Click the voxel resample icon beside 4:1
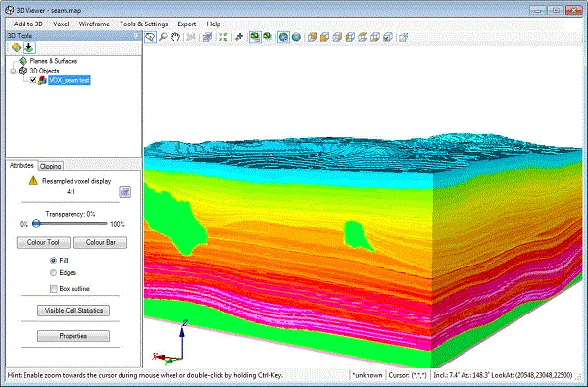Image resolution: width=588 pixels, height=387 pixels. [124, 192]
